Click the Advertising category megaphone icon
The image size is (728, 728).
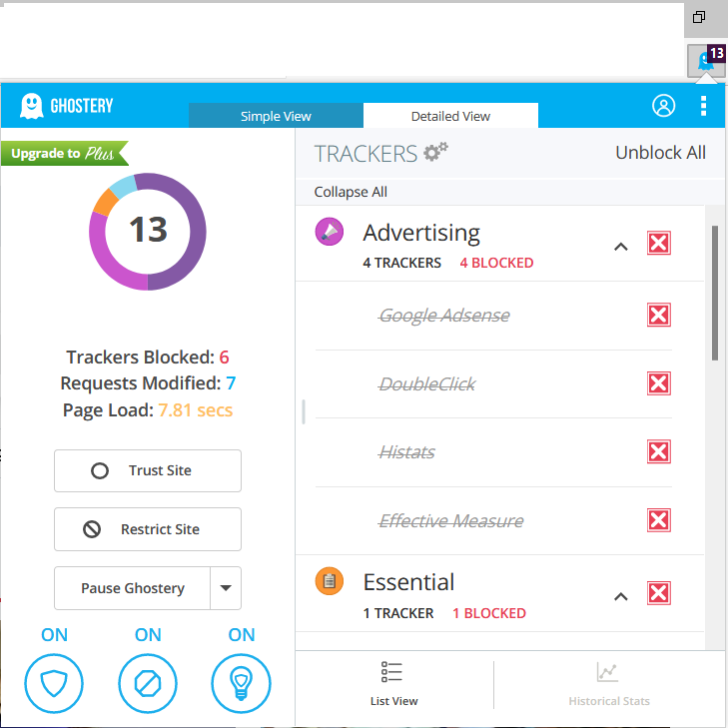pos(330,232)
